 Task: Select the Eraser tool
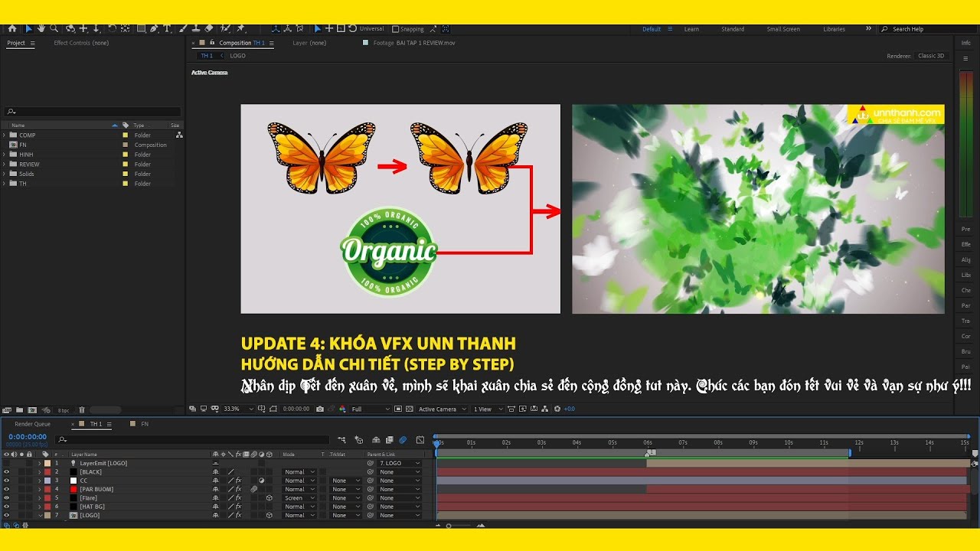pyautogui.click(x=209, y=29)
